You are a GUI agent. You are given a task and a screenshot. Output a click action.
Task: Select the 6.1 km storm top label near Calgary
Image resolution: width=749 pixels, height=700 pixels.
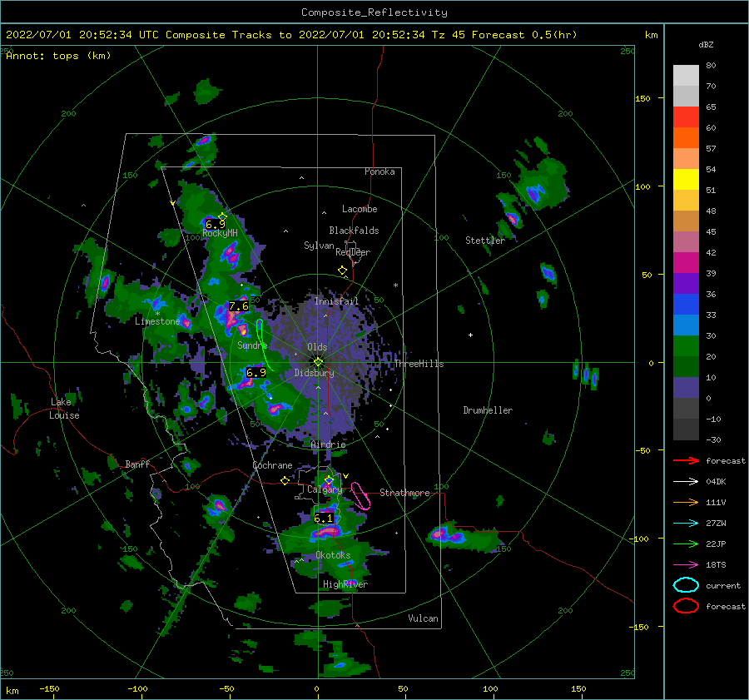[324, 519]
